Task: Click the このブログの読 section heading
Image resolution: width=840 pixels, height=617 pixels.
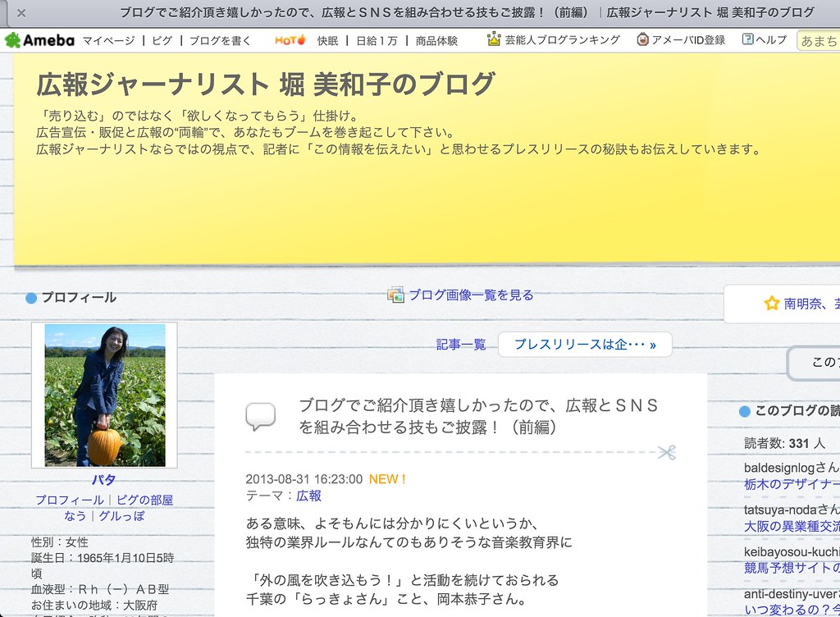Action: click(797, 411)
